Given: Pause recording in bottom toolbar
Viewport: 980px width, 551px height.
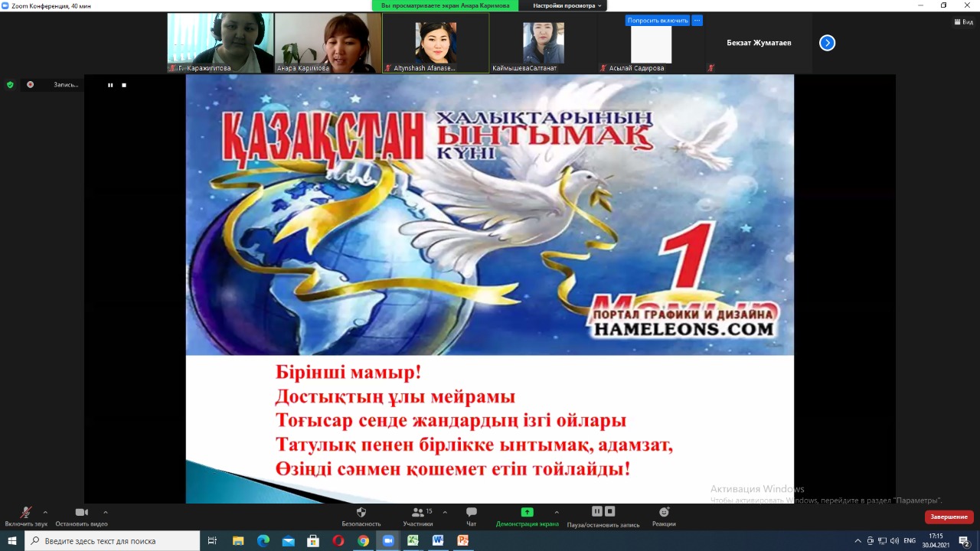Looking at the screenshot, I should click(x=597, y=511).
